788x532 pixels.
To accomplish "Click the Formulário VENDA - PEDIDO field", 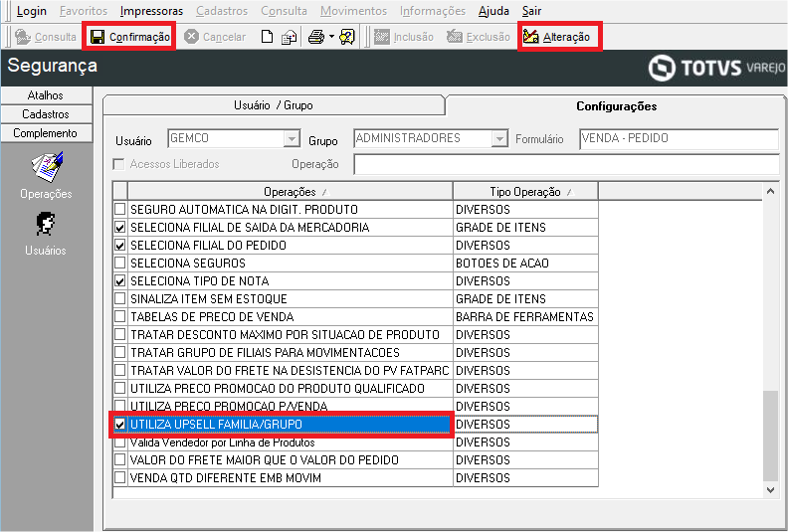I will [x=679, y=138].
